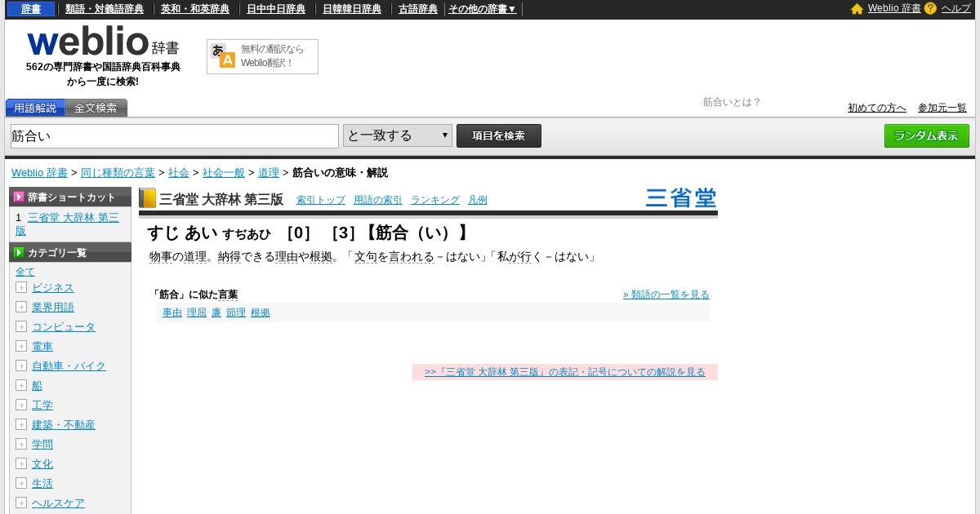The width and height of the screenshot is (980, 514).
Task: Expand the 工学 category
Action: tap(21, 405)
